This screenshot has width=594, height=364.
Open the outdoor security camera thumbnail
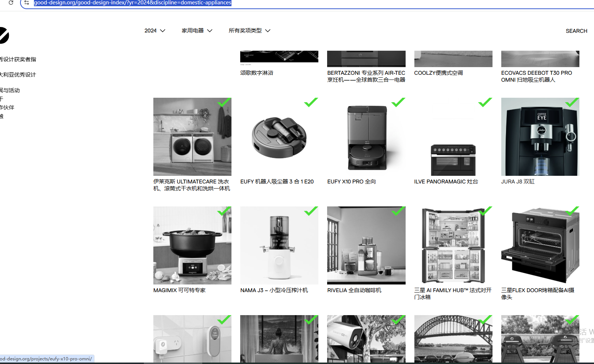click(366, 339)
